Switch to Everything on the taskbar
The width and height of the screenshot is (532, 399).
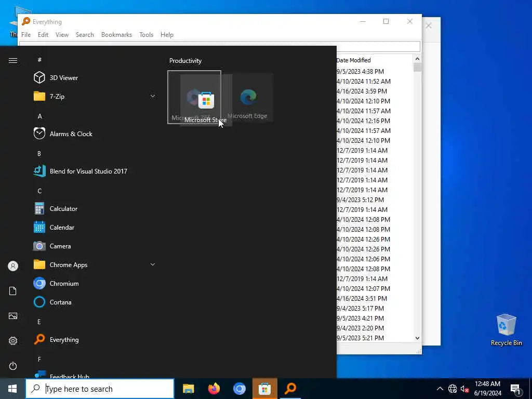[290, 389]
